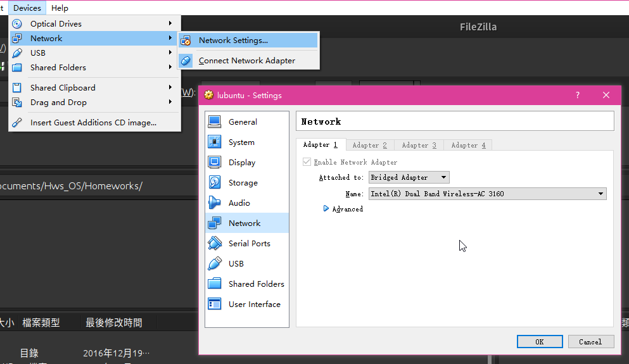Click the lubuntu Settings title bar gear icon
This screenshot has height=364, width=629.
[208, 96]
